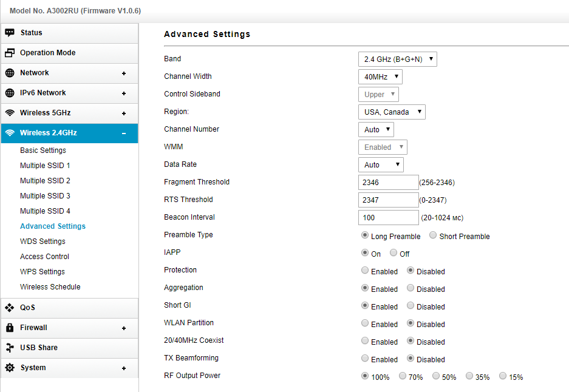Expand the Network menu plus sign

[124, 73]
